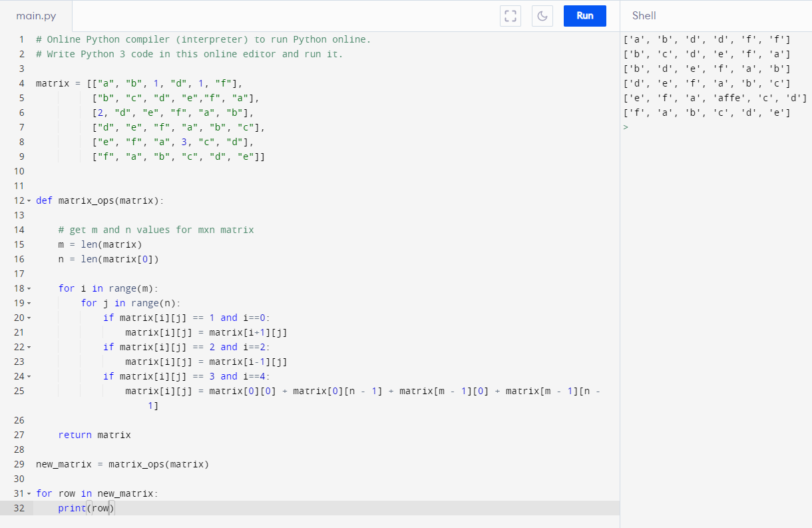Collapse the for j loop at line 19
Image resolution: width=812 pixels, height=528 pixels.
(x=29, y=303)
